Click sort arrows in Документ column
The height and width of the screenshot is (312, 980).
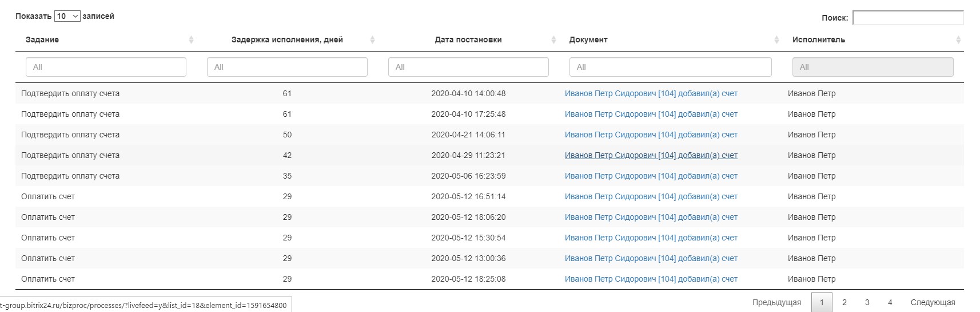click(x=776, y=40)
